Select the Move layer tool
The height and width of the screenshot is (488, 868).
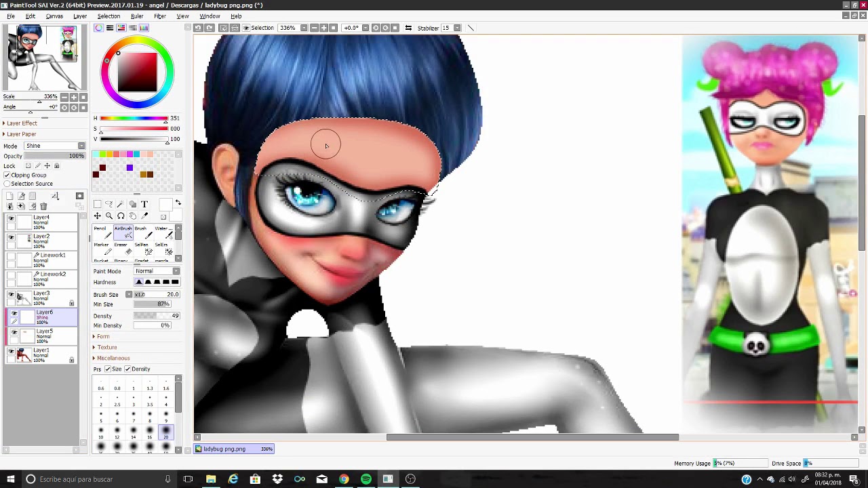(97, 216)
